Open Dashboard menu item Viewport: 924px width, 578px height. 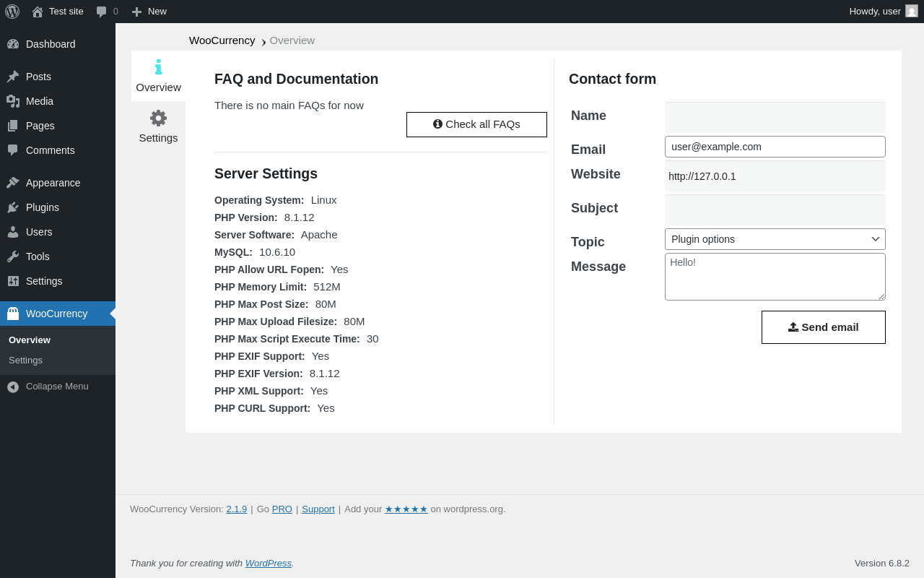click(x=58, y=44)
